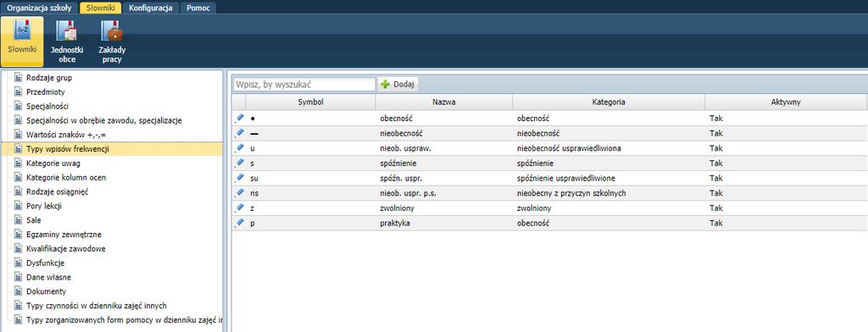Click document icon beside Dokumenty

point(18,291)
